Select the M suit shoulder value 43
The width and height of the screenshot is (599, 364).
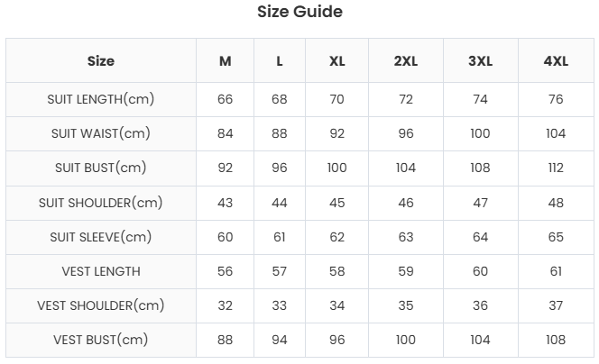click(226, 203)
